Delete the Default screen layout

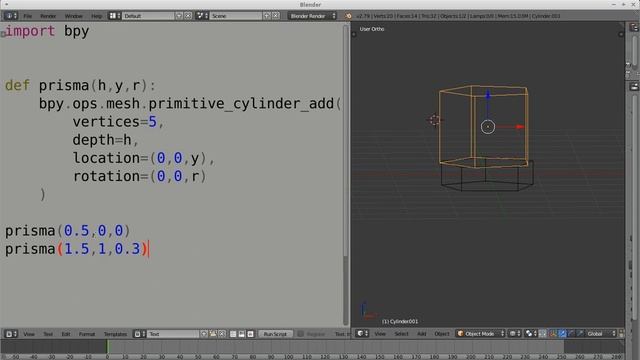pyautogui.click(x=188, y=16)
